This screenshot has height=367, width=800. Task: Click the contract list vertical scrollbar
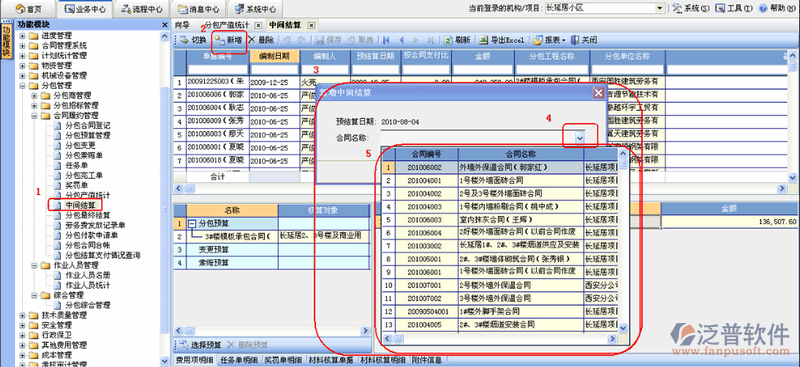pos(623,241)
